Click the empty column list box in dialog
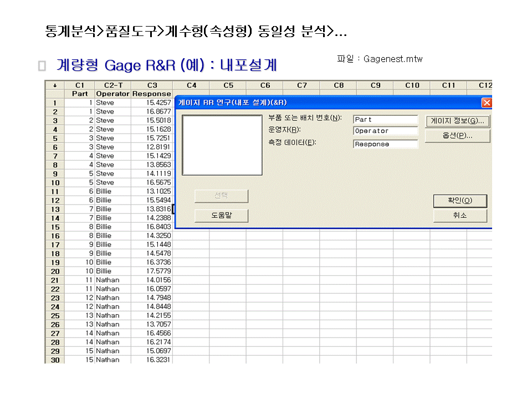 point(222,145)
